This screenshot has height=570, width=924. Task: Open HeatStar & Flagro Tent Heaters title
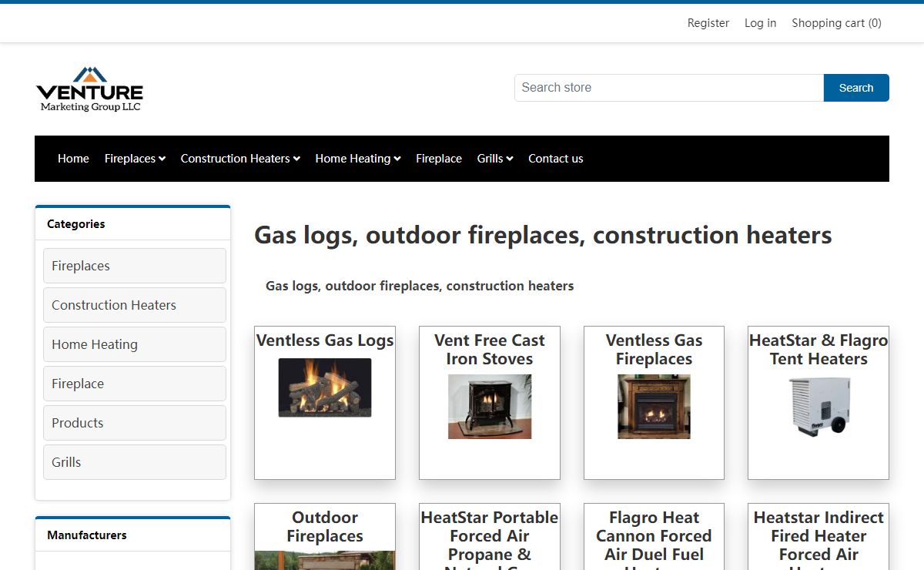pyautogui.click(x=819, y=350)
